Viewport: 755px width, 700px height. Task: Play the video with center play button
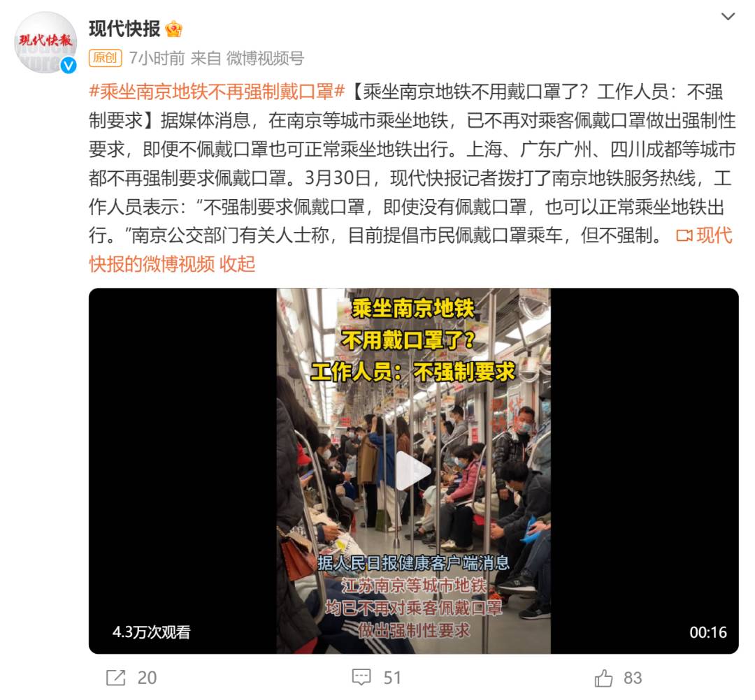click(412, 471)
